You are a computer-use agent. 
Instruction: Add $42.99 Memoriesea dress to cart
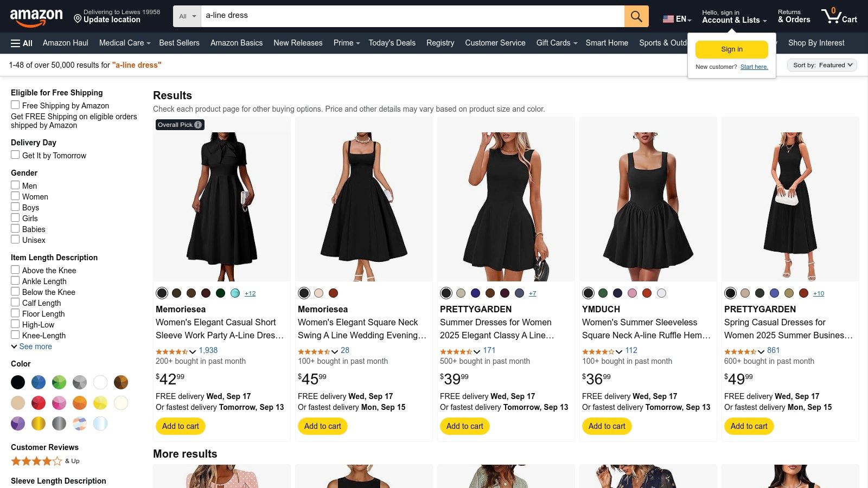click(x=181, y=426)
